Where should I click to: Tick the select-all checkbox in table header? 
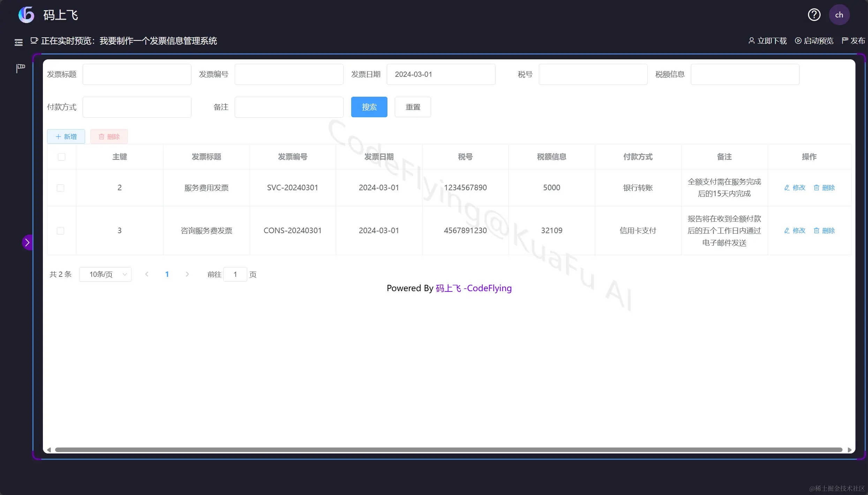[61, 157]
